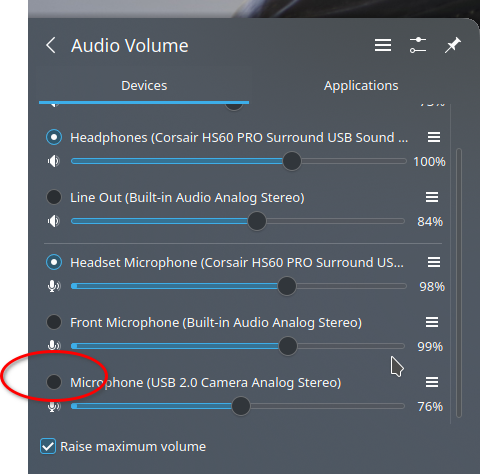Select Headphones Corsair HS60 as output

pos(54,137)
